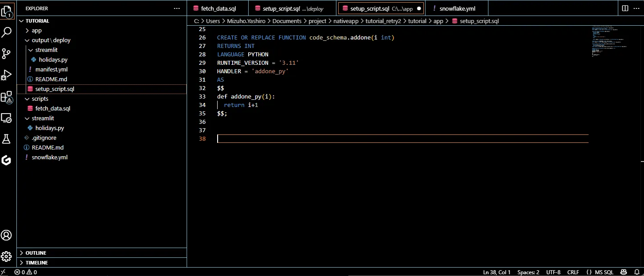
Task: Open notifications bell in status bar
Action: tap(636, 272)
